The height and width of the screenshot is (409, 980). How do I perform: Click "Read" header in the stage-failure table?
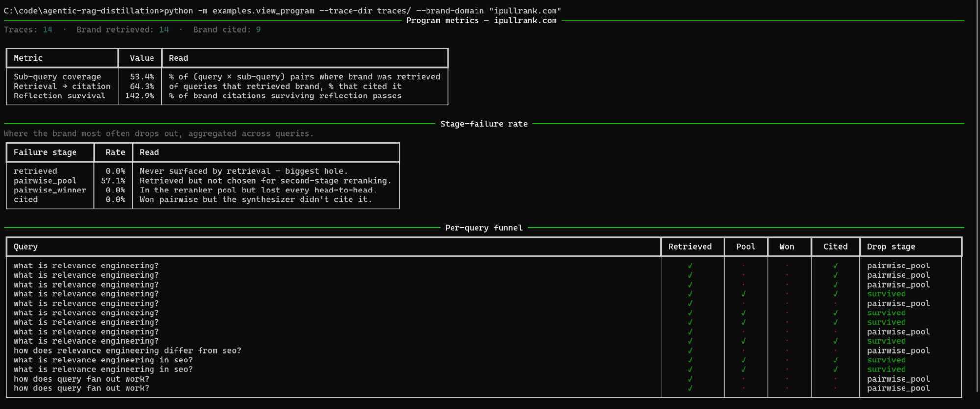(149, 152)
